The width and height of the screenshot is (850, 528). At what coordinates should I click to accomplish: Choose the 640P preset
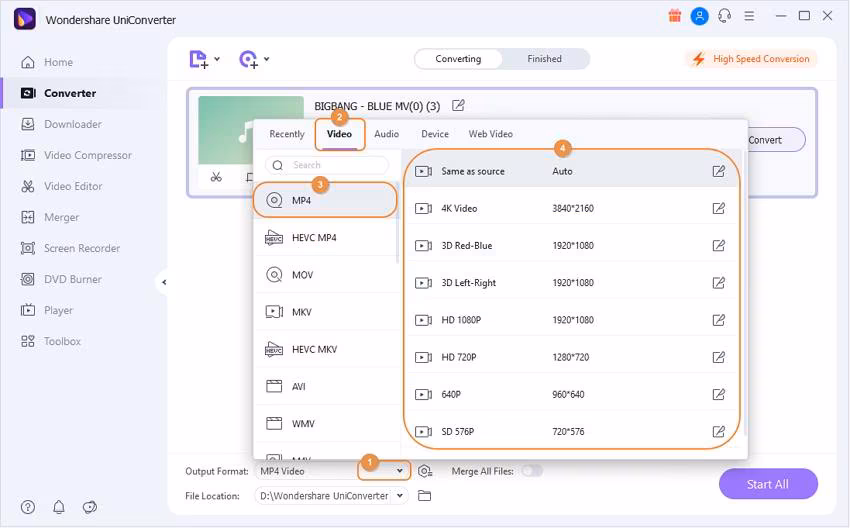click(x=571, y=394)
